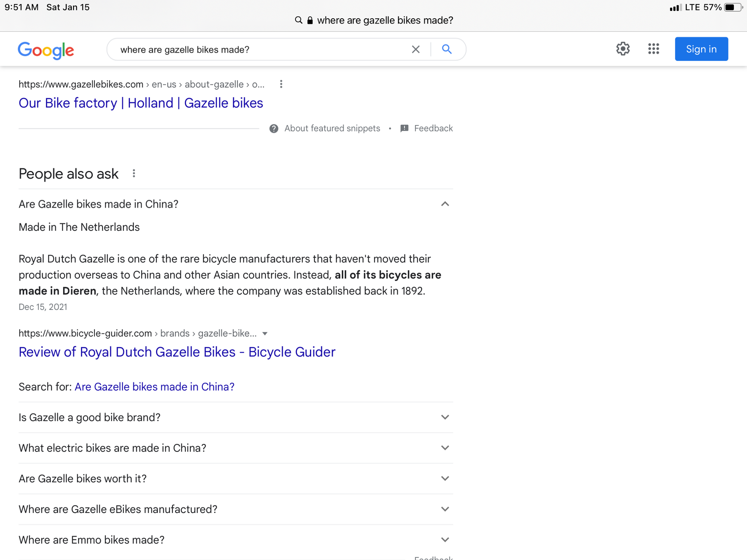
Task: Open Review of Royal Dutch Gazelle Bikes link
Action: click(x=177, y=352)
